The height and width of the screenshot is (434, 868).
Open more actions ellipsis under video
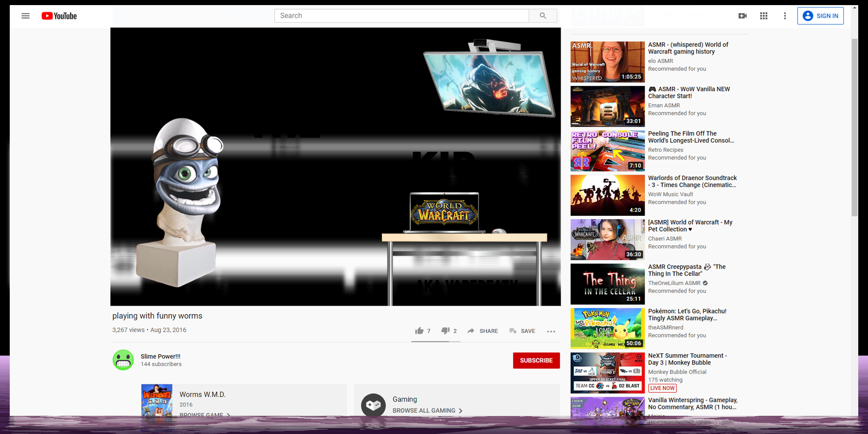[551, 331]
